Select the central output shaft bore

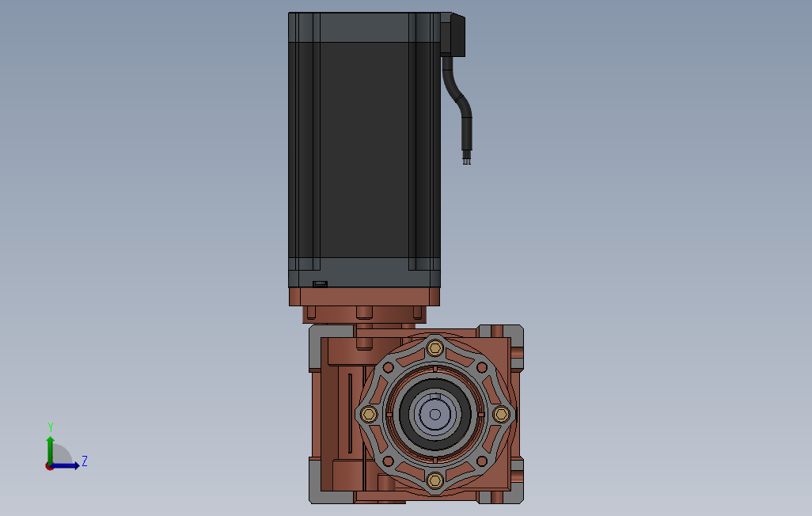pyautogui.click(x=435, y=414)
